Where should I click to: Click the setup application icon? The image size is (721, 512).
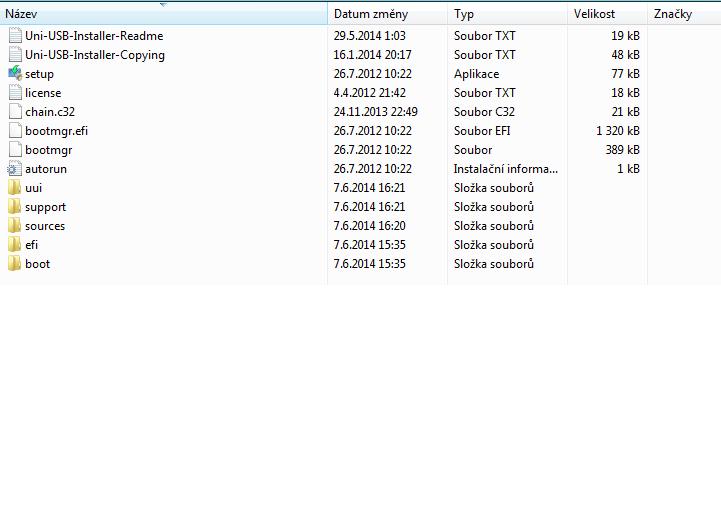14,74
